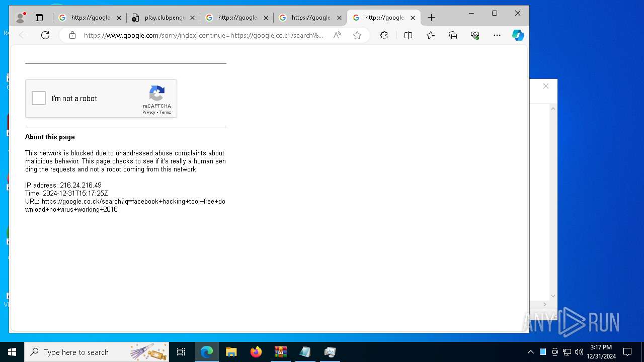Toggle Split screen view
The image size is (644, 362).
pyautogui.click(x=408, y=35)
